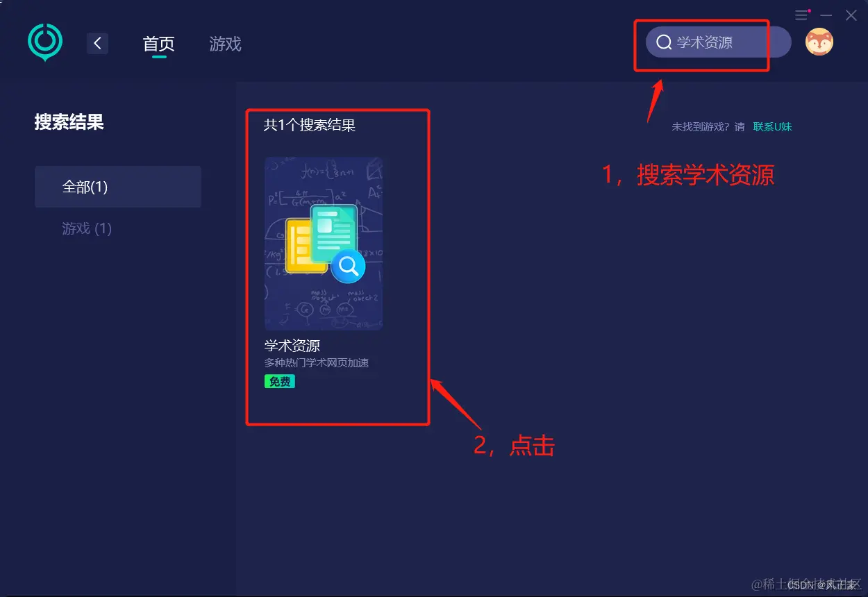Click the green 免费 badge
Screen dimensions: 868x597
tap(280, 382)
